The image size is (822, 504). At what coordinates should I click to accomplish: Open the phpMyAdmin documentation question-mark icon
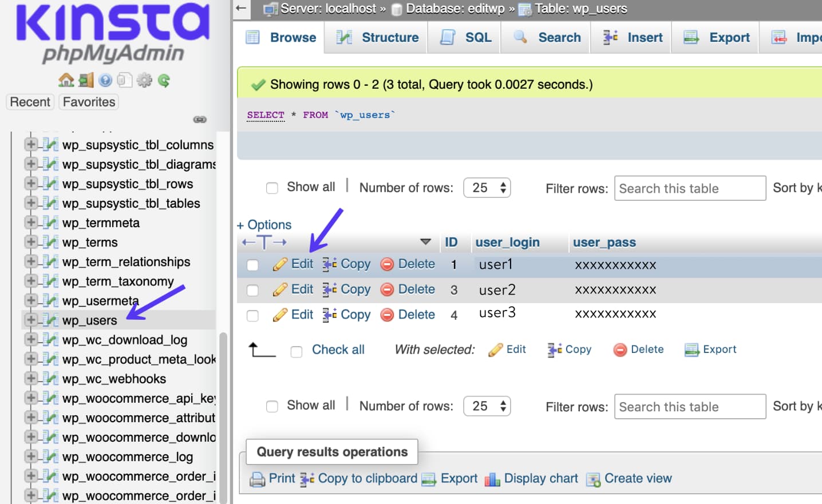coord(105,80)
